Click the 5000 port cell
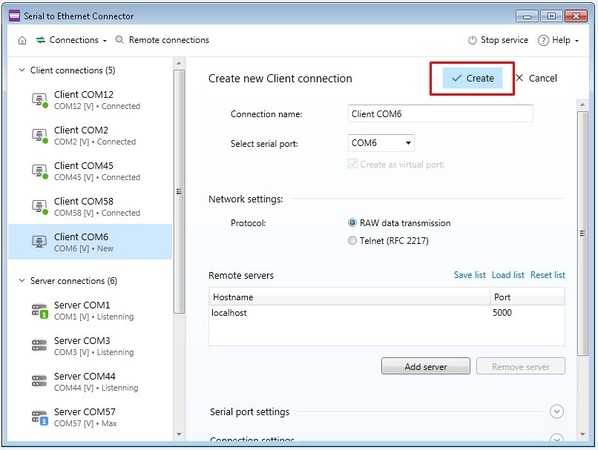Image resolution: width=598 pixels, height=450 pixels. (502, 313)
